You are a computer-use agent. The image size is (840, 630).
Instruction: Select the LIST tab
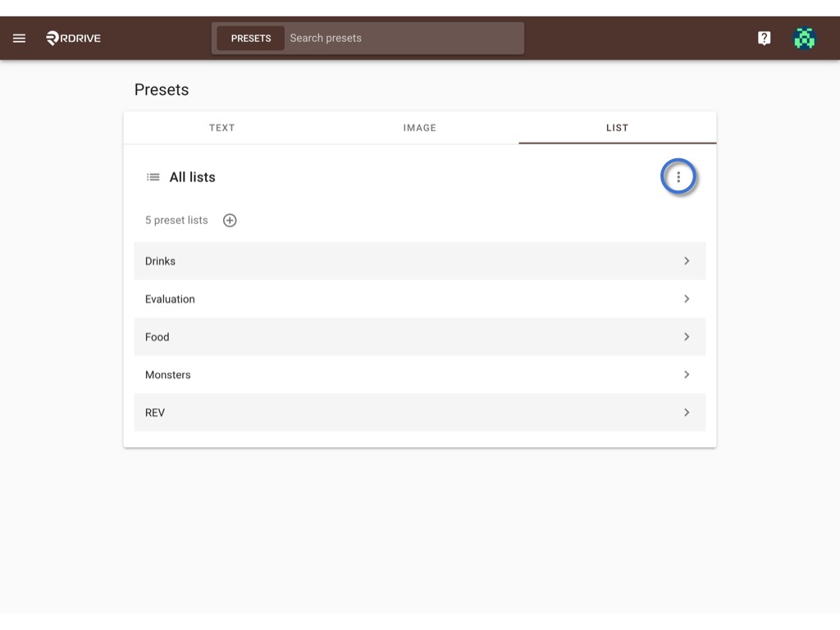pyautogui.click(x=617, y=127)
